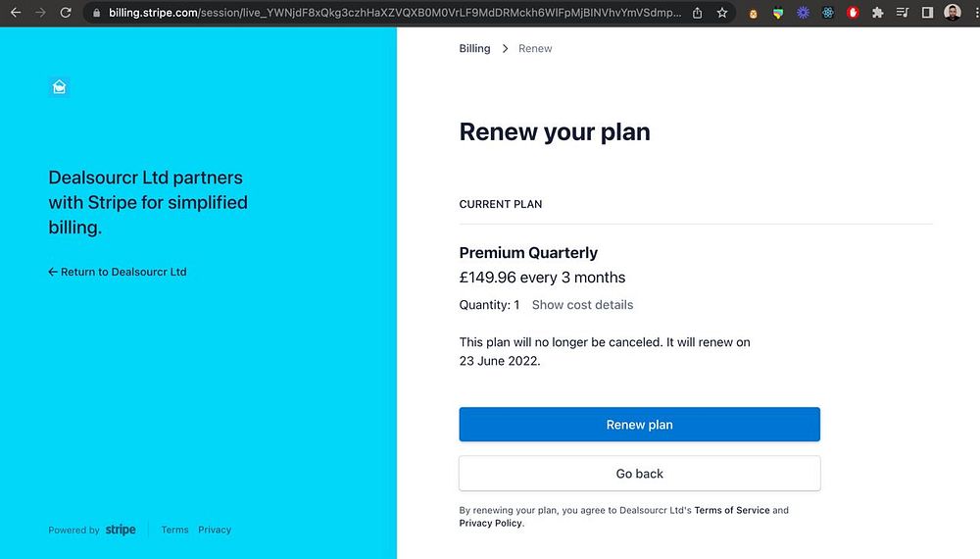Share this page via share icon
Image resolution: width=980 pixels, height=559 pixels.
pyautogui.click(x=697, y=13)
